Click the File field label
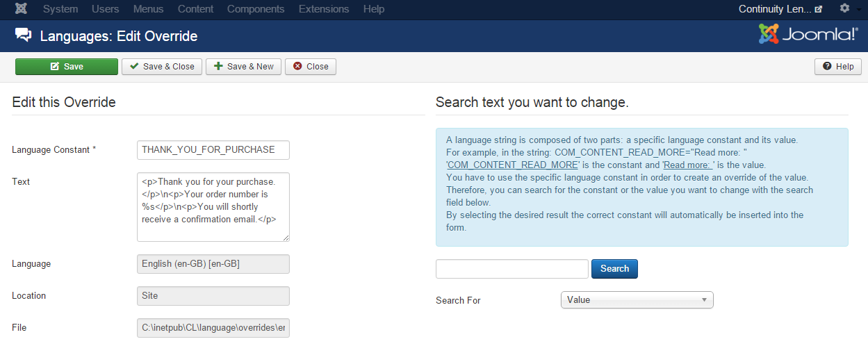The width and height of the screenshot is (868, 362). pyautogui.click(x=19, y=327)
